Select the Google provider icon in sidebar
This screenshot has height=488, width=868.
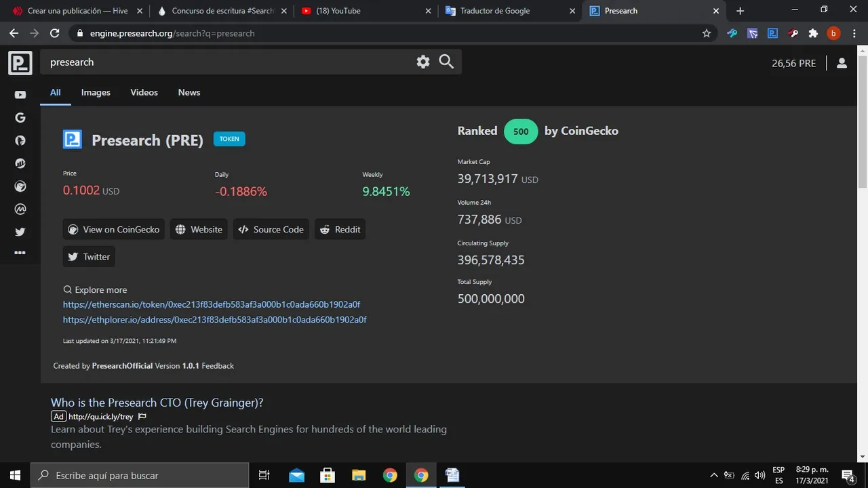point(20,118)
